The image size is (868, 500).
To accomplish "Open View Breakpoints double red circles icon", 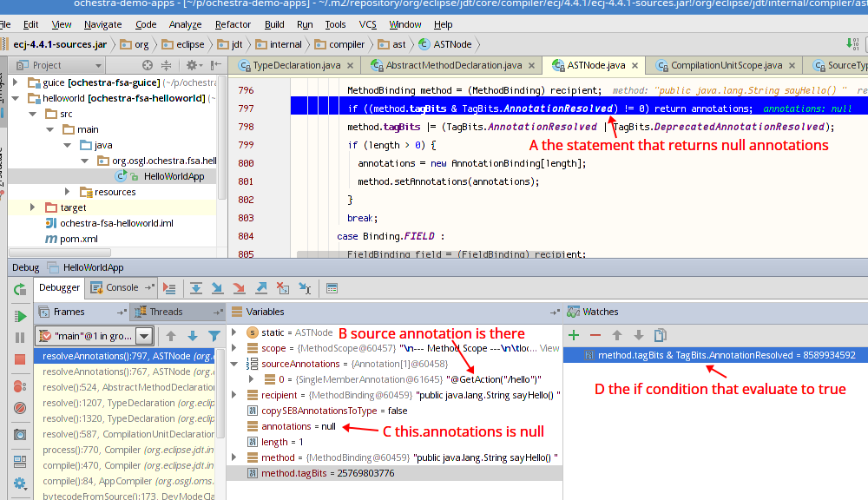I will pyautogui.click(x=19, y=385).
